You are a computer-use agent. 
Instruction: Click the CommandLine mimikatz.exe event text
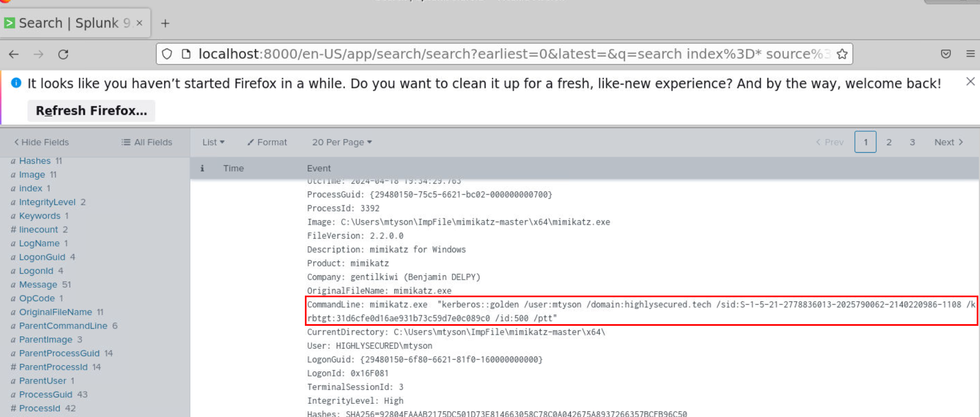[641, 311]
